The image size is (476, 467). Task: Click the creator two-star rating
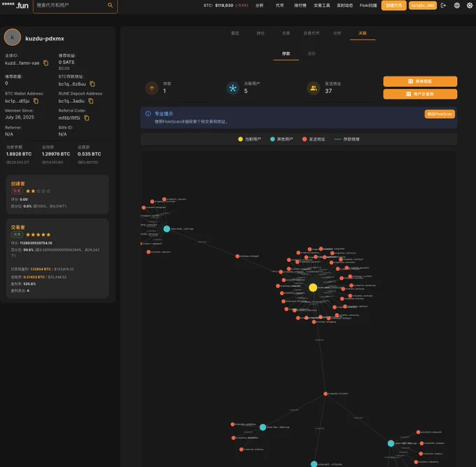38,191
